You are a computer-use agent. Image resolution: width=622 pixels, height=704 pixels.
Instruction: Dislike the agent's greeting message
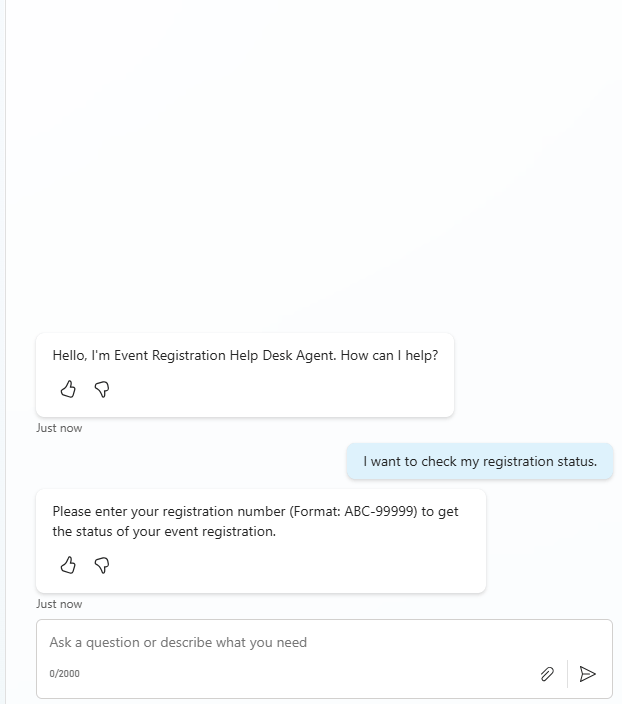click(101, 389)
